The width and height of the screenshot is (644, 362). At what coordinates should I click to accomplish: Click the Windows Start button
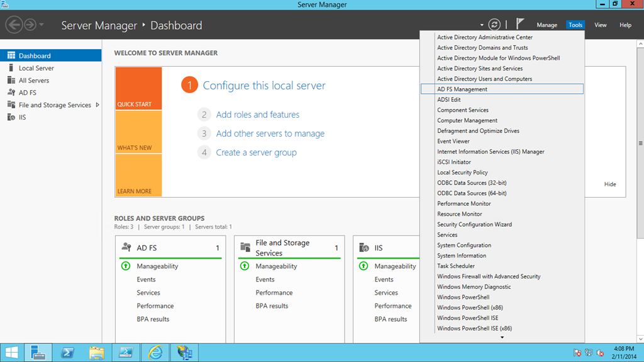click(12, 353)
